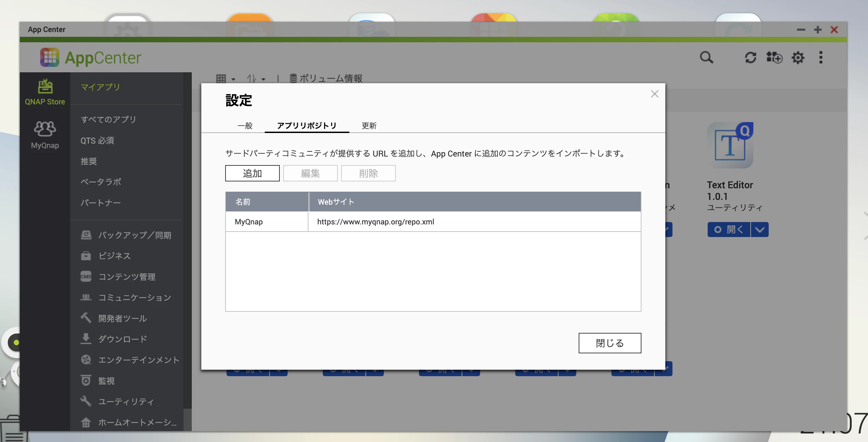Select the https://www.myqnap.org/repo.xml URL cell
This screenshot has height=442, width=868.
click(x=475, y=222)
